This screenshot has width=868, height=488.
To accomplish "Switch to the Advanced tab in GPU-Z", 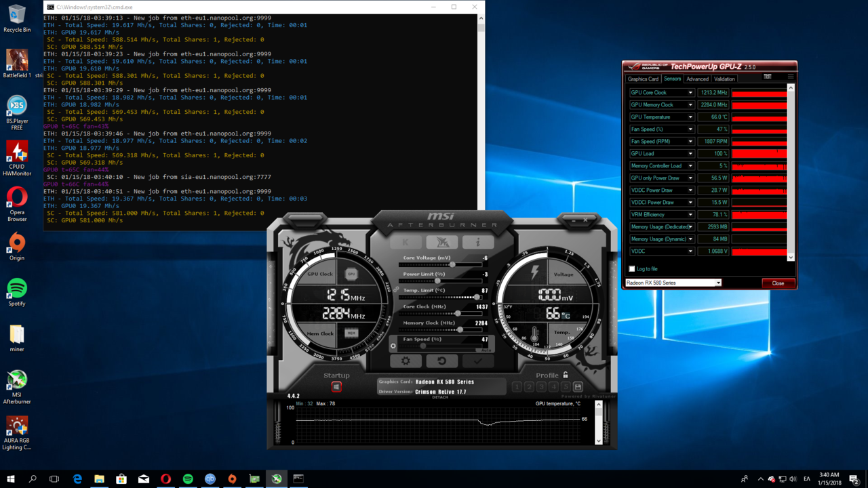I will 697,79.
